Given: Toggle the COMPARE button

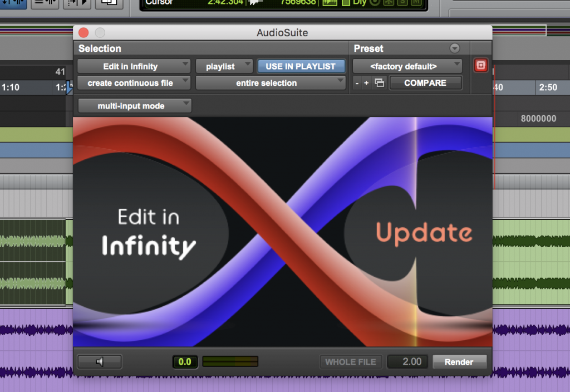Looking at the screenshot, I should tap(425, 83).
